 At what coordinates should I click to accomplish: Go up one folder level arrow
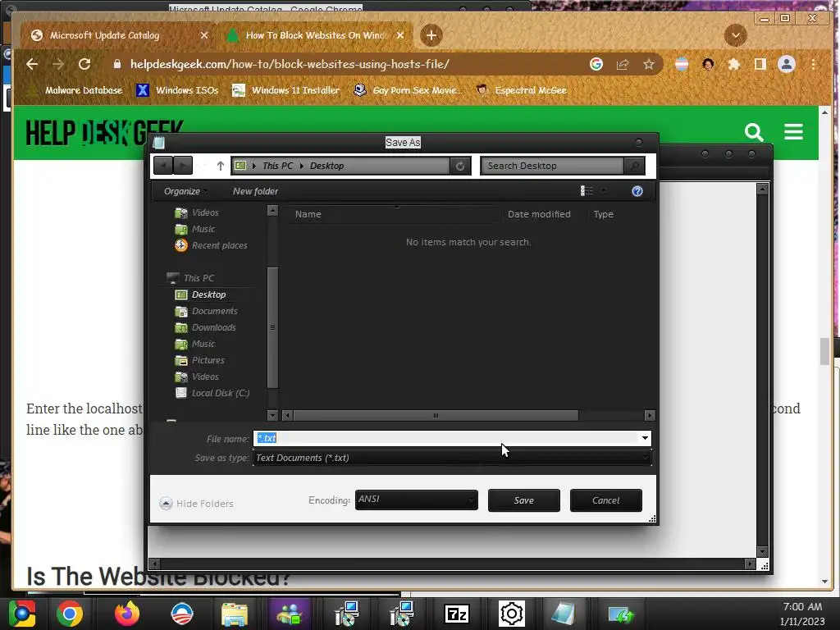(x=220, y=166)
